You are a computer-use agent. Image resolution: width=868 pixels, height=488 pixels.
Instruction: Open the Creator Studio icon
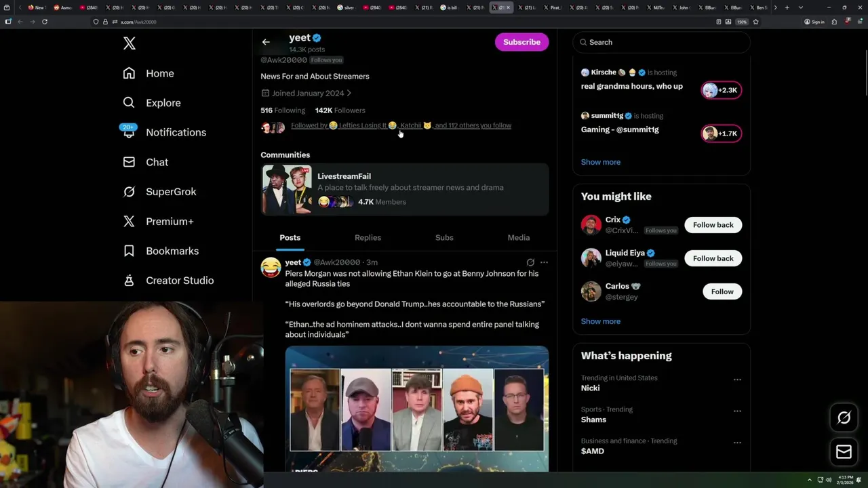pyautogui.click(x=129, y=281)
